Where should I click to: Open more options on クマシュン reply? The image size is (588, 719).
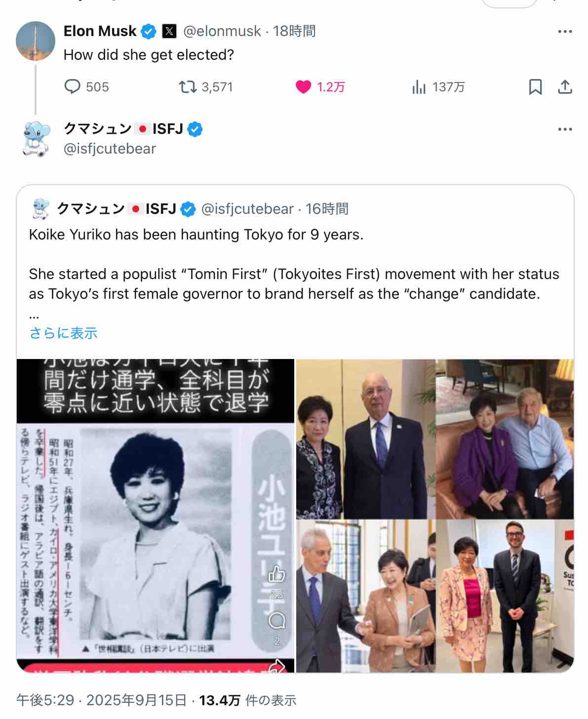[565, 129]
